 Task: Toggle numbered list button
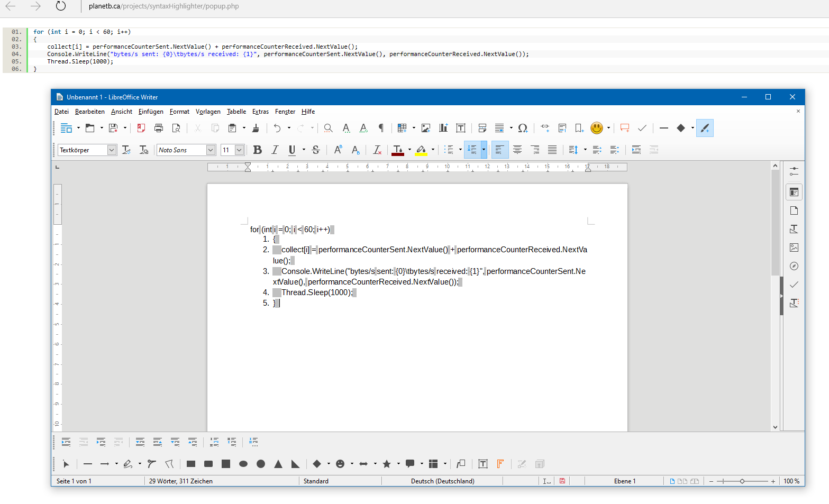click(x=472, y=150)
